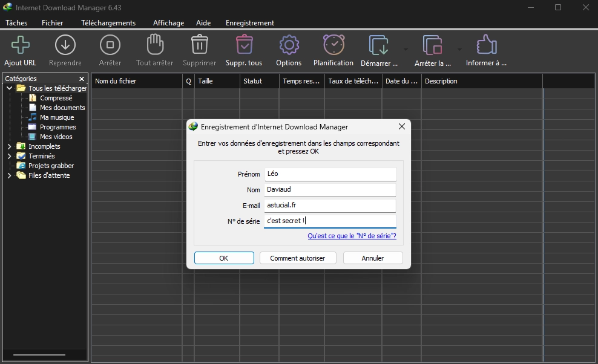Expand the Terminés tree node

pos(9,156)
